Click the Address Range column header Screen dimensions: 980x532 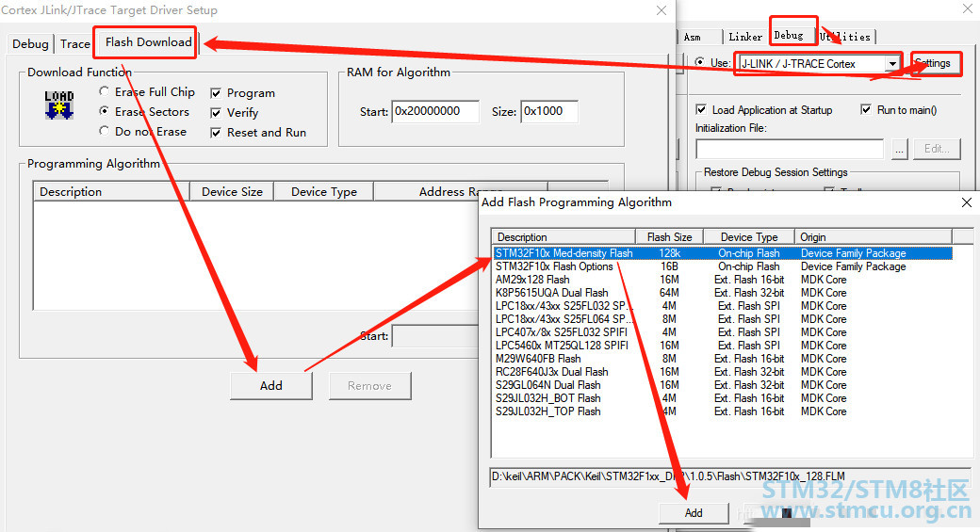pos(460,192)
